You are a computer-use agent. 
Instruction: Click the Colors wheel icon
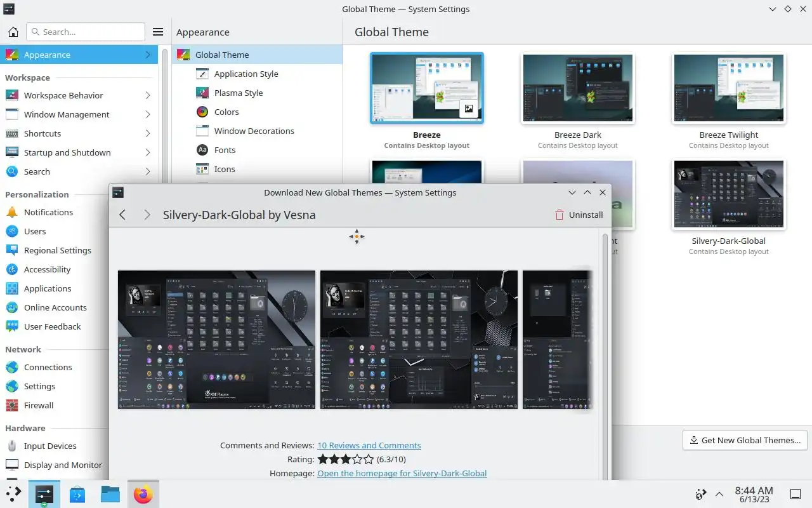[202, 112]
